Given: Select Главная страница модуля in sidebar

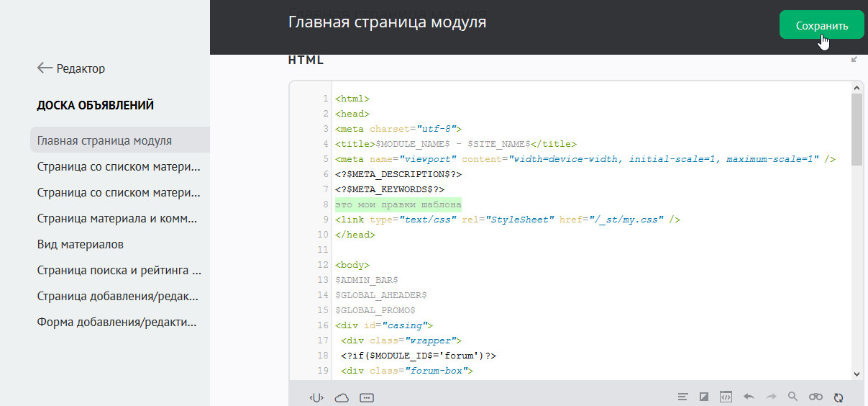Looking at the screenshot, I should click(104, 140).
